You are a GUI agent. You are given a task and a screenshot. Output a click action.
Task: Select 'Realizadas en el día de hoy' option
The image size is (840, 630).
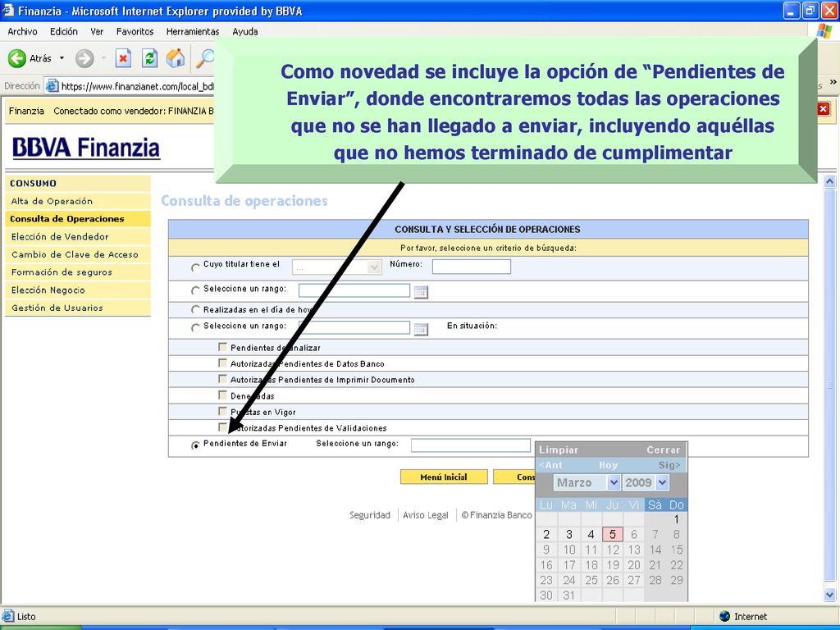195,309
